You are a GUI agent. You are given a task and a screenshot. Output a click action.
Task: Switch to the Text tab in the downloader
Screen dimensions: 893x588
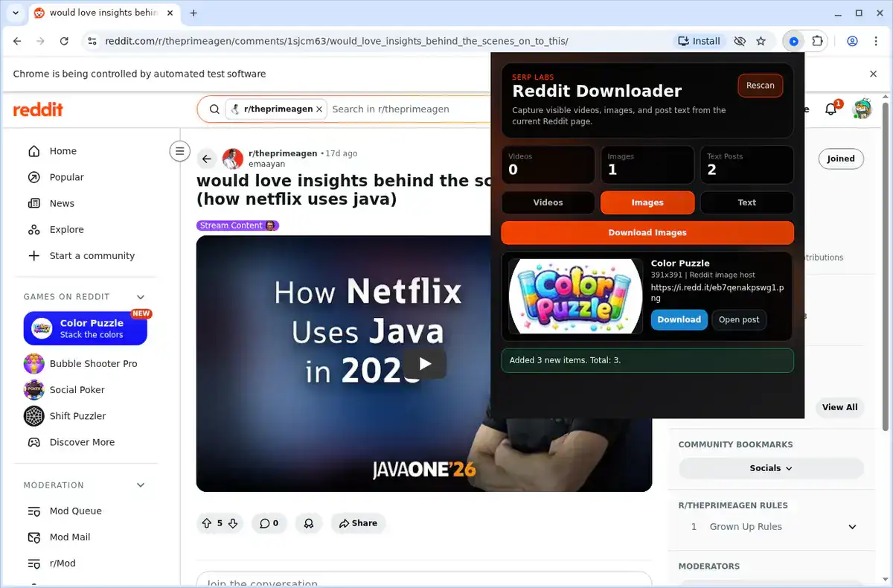coord(747,202)
